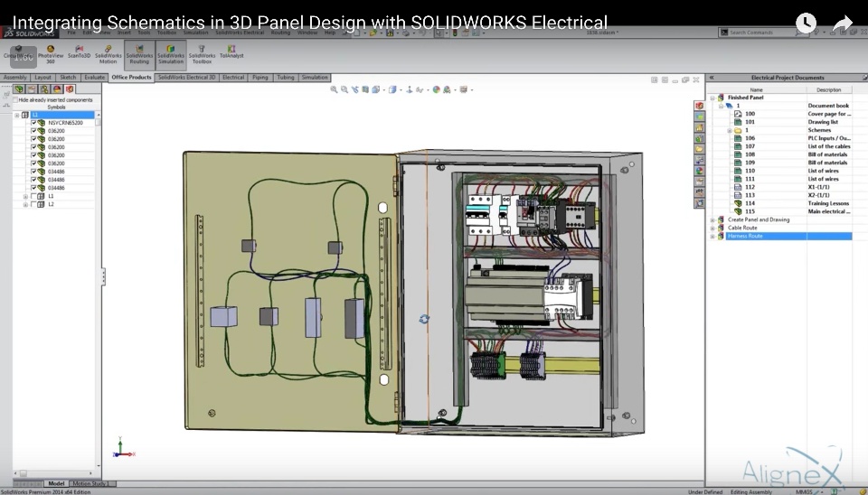Collapse the Finished Panel project node
This screenshot has width=868, height=495.
click(712, 98)
